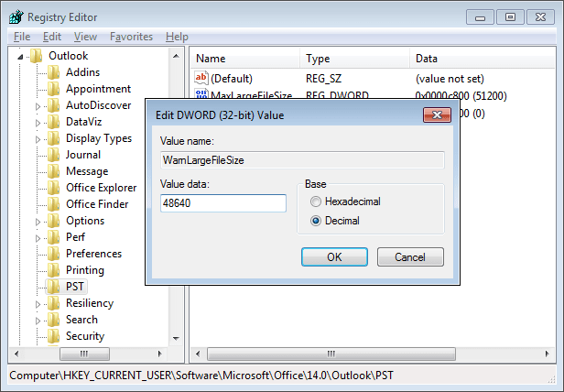Click the Security folder icon
This screenshot has width=564, height=392.
coord(54,336)
